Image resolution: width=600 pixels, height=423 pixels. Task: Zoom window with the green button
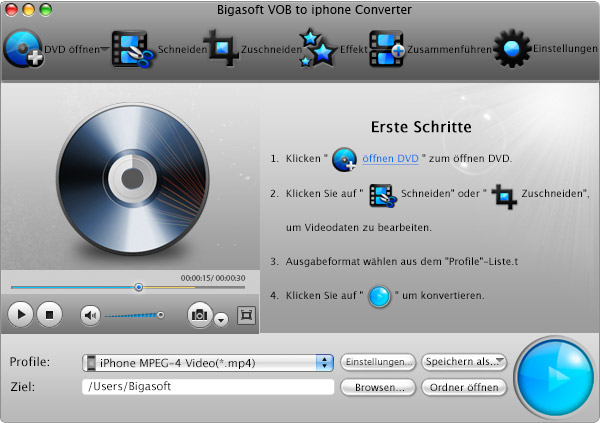(46, 10)
